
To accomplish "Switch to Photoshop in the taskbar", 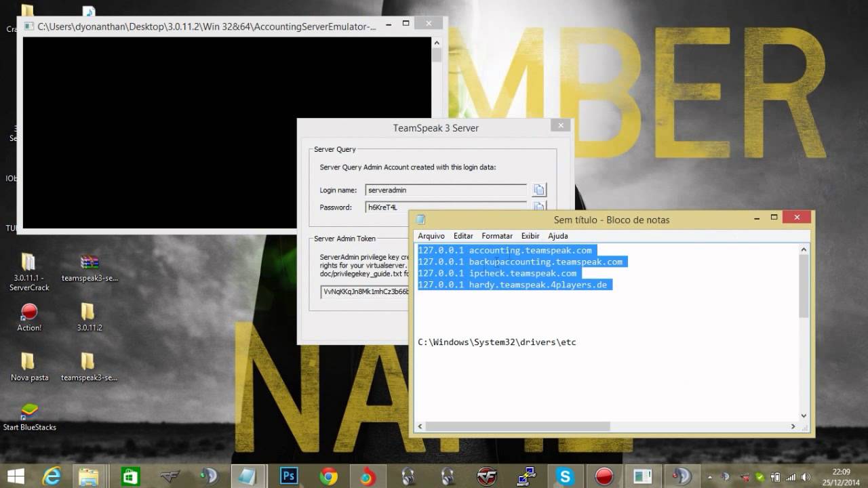I will (x=290, y=476).
